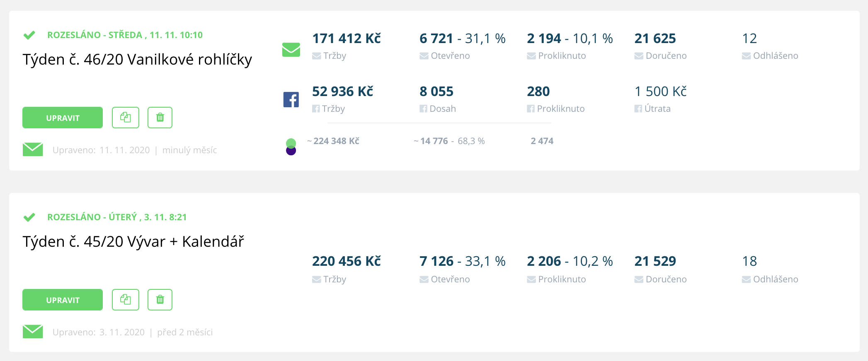Click the green checkmark beside Rozesláno - Středa
The image size is (868, 361).
tap(29, 35)
